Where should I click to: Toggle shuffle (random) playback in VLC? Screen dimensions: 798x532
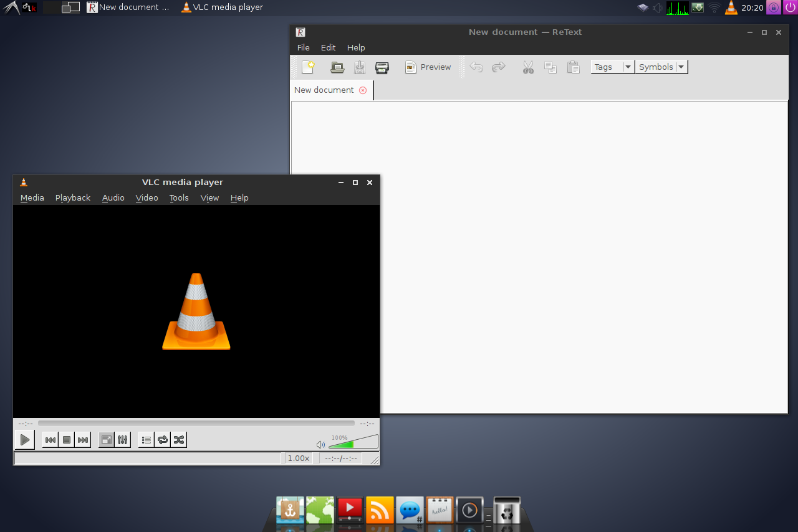[x=179, y=440]
